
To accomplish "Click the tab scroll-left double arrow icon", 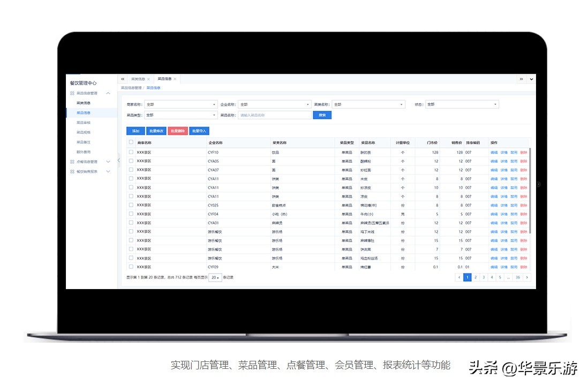I will [123, 79].
